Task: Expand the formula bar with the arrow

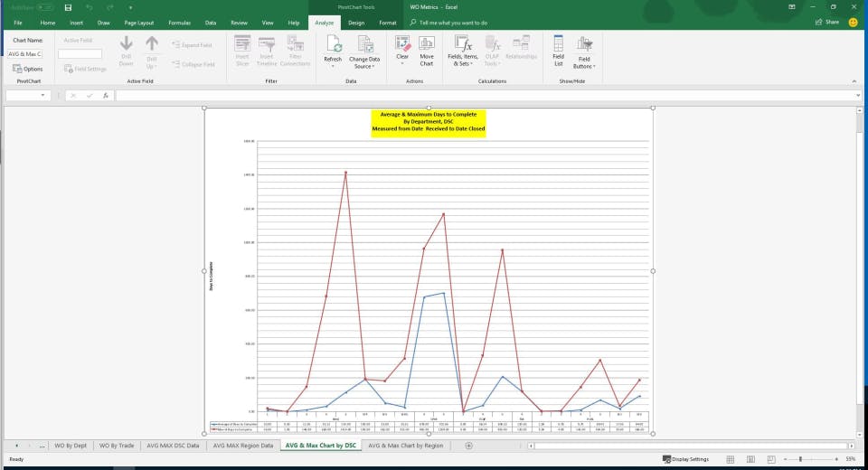Action: 858,95
